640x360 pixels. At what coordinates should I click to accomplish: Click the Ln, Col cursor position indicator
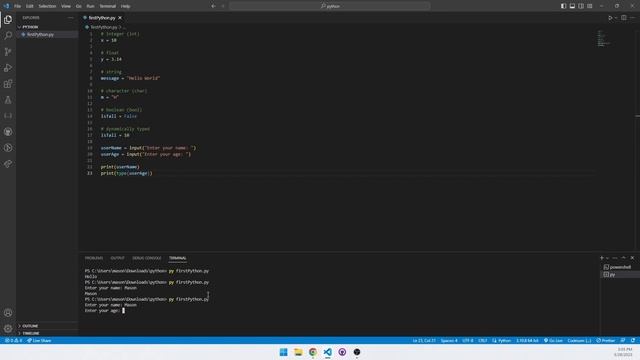click(424, 340)
